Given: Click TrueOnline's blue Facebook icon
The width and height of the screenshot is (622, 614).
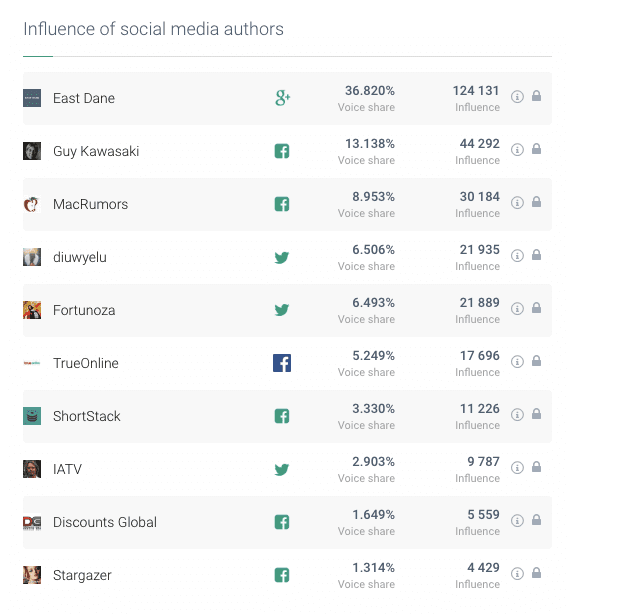Looking at the screenshot, I should pos(282,363).
